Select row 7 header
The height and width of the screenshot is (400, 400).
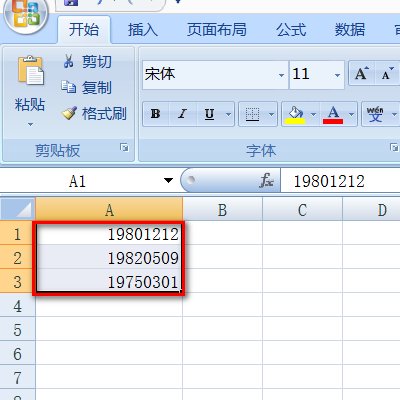click(17, 378)
